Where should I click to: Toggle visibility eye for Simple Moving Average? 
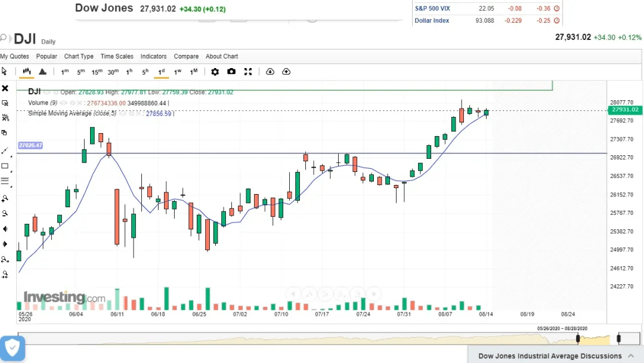123,113
